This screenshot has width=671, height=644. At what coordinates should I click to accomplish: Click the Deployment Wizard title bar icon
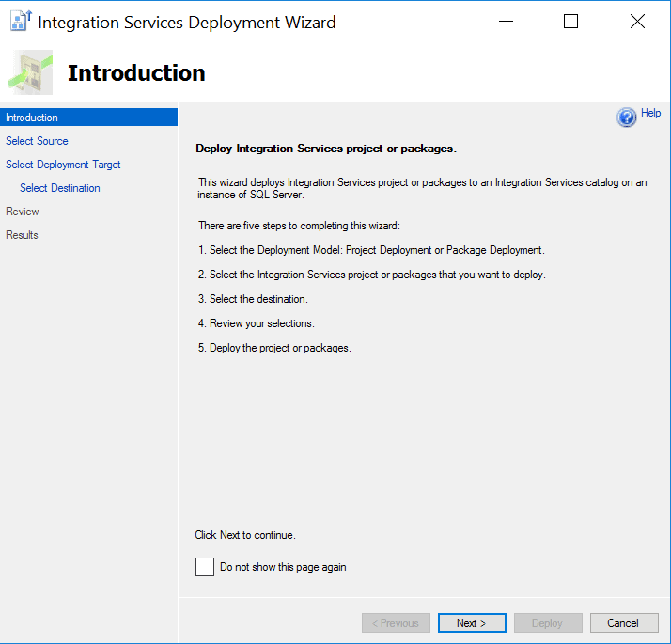(x=21, y=22)
